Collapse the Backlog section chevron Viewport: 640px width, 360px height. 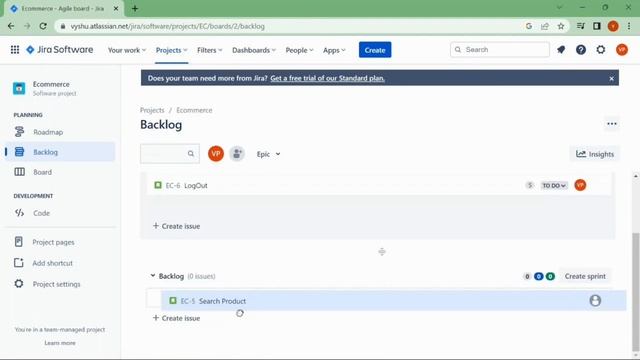(153, 276)
